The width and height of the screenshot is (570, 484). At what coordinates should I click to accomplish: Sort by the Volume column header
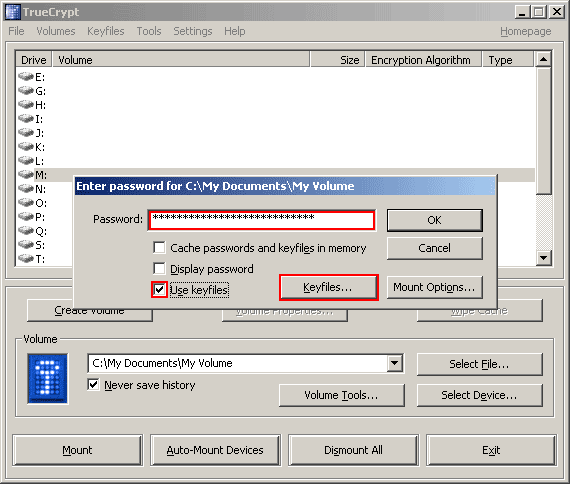point(181,60)
